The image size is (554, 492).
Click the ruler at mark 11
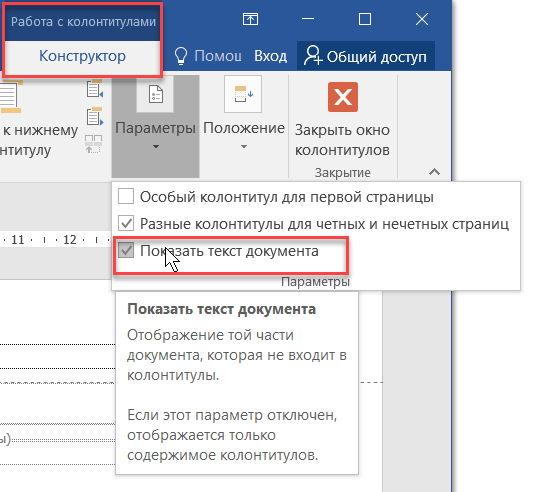point(18,240)
